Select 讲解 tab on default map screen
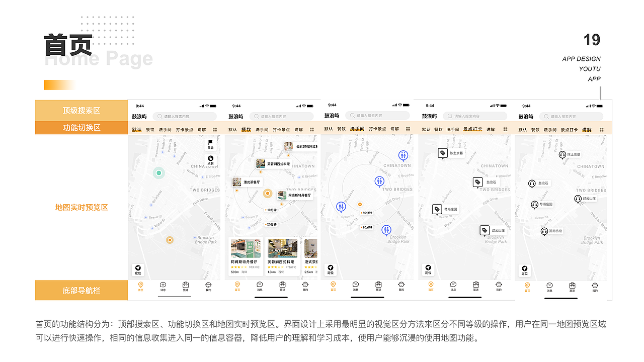The width and height of the screenshot is (644, 362). [x=202, y=130]
